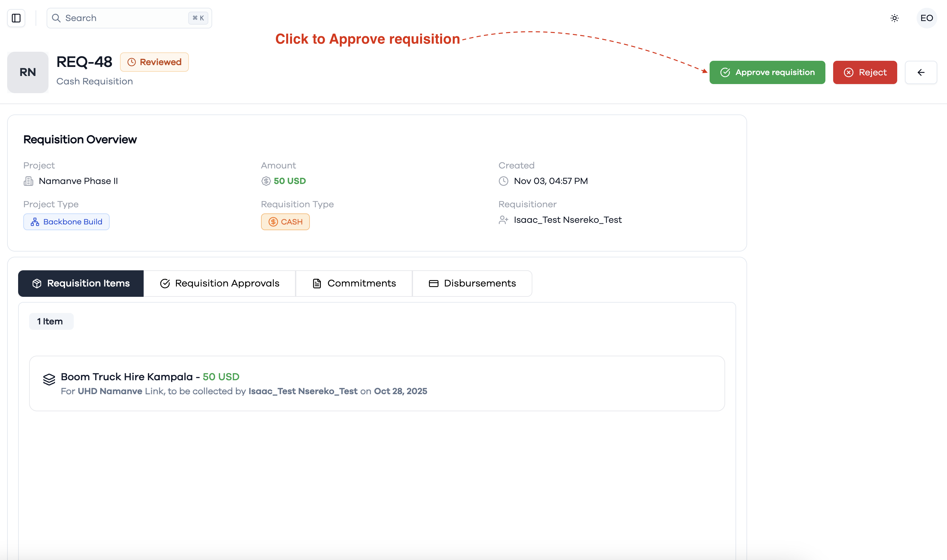Image resolution: width=947 pixels, height=560 pixels.
Task: Click the clock icon in Reviewed badge
Action: click(131, 62)
